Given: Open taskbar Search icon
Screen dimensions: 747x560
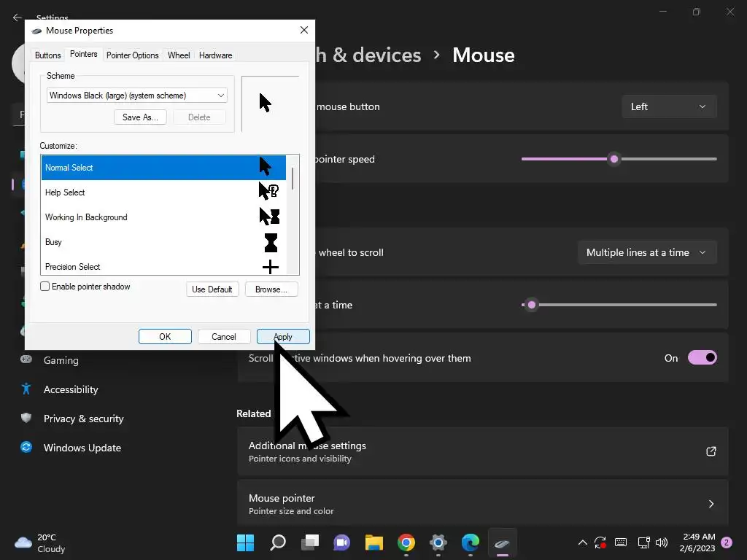Looking at the screenshot, I should point(278,542).
